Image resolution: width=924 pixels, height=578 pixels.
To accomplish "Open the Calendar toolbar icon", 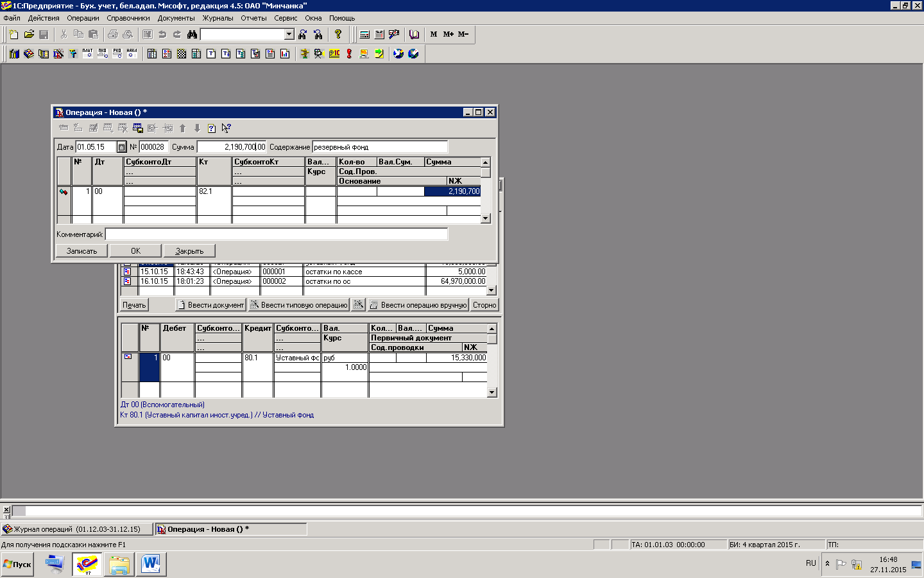I will click(379, 34).
